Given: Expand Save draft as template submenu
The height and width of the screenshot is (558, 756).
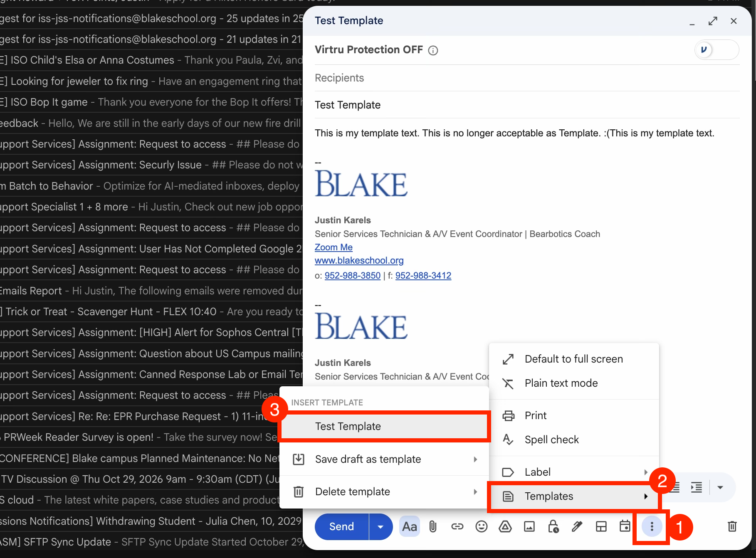Looking at the screenshot, I should [384, 459].
